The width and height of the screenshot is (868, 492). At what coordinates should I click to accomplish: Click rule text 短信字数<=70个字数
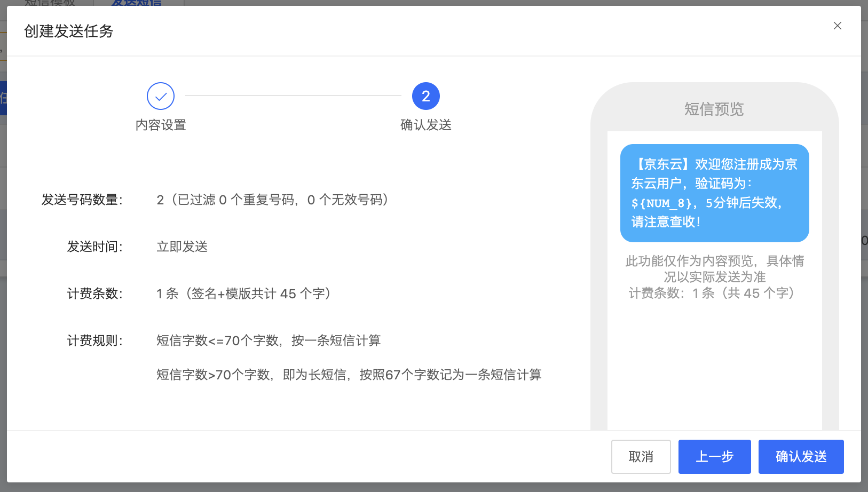269,340
